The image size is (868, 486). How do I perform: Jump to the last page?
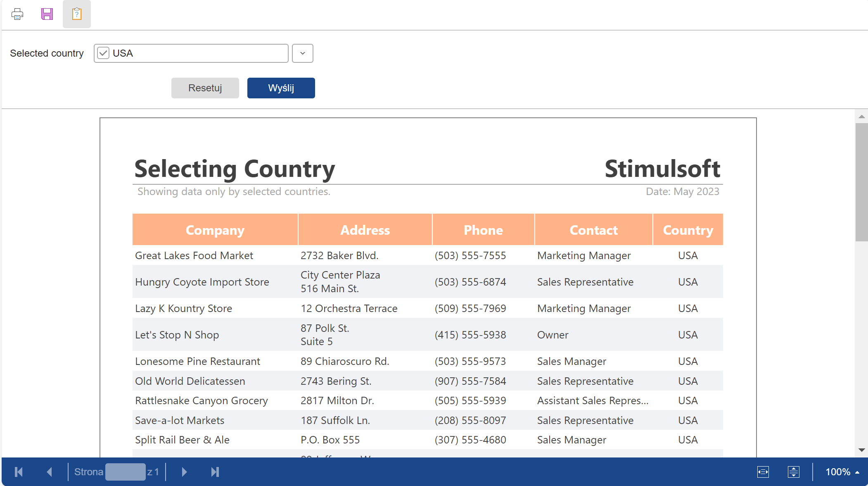click(x=215, y=472)
